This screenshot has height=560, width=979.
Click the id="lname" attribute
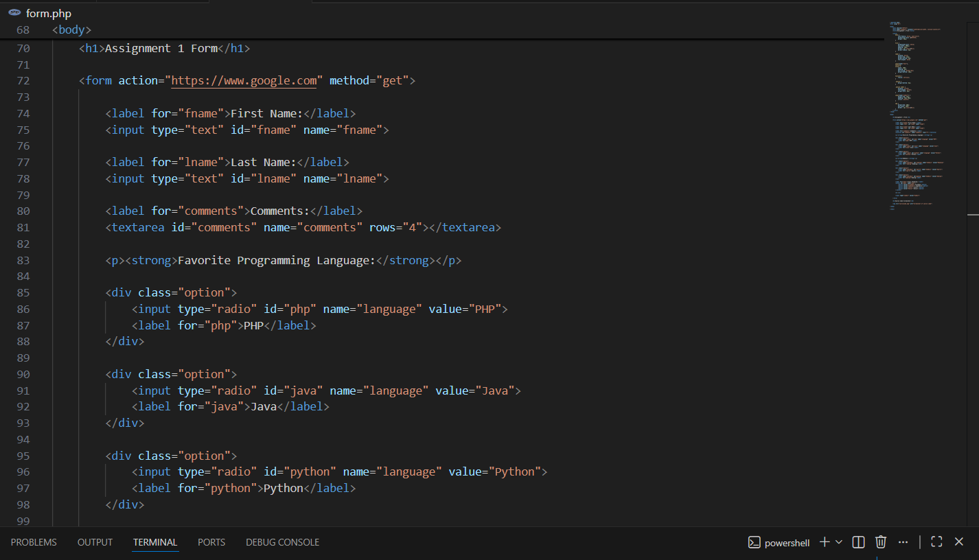[x=264, y=178]
